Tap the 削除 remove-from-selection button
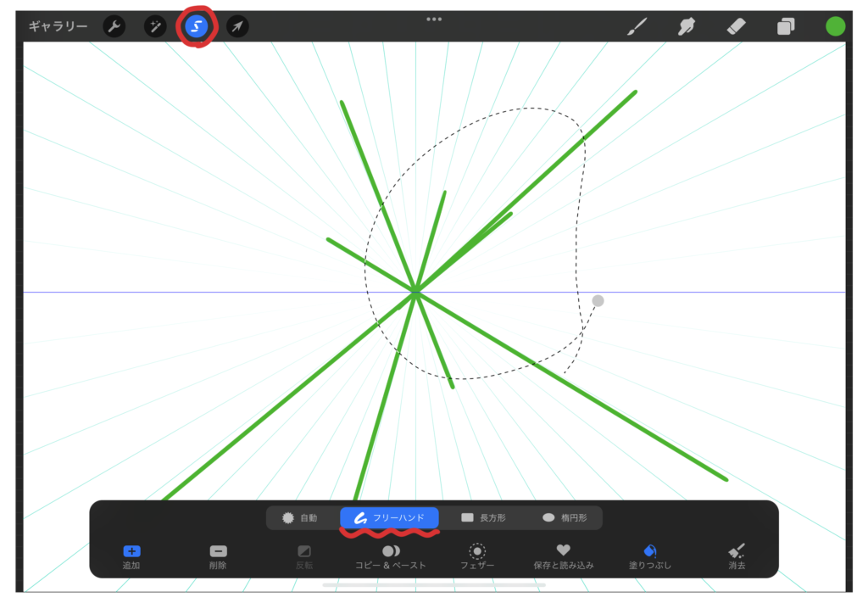Image resolution: width=868 pixels, height=603 pixels. point(218,556)
